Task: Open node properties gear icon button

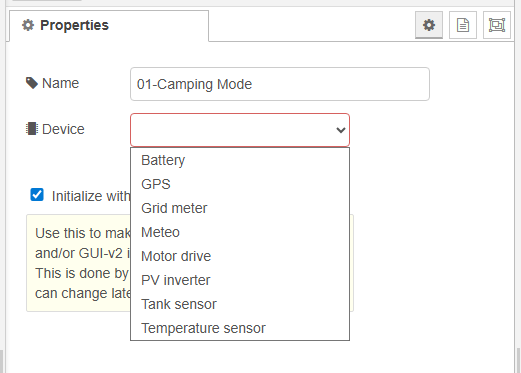Action: [x=429, y=25]
